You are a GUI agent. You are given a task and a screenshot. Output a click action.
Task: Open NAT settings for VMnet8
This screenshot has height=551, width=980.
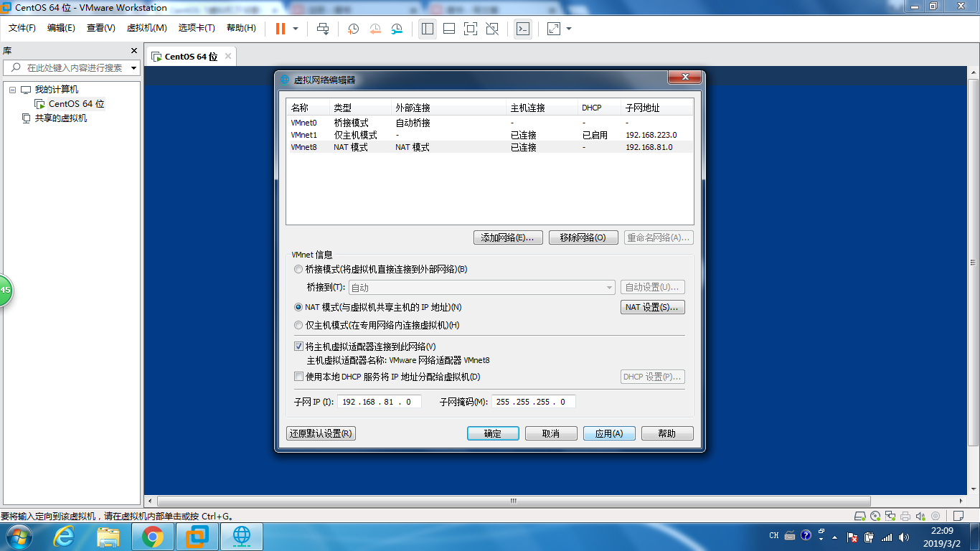click(x=652, y=306)
